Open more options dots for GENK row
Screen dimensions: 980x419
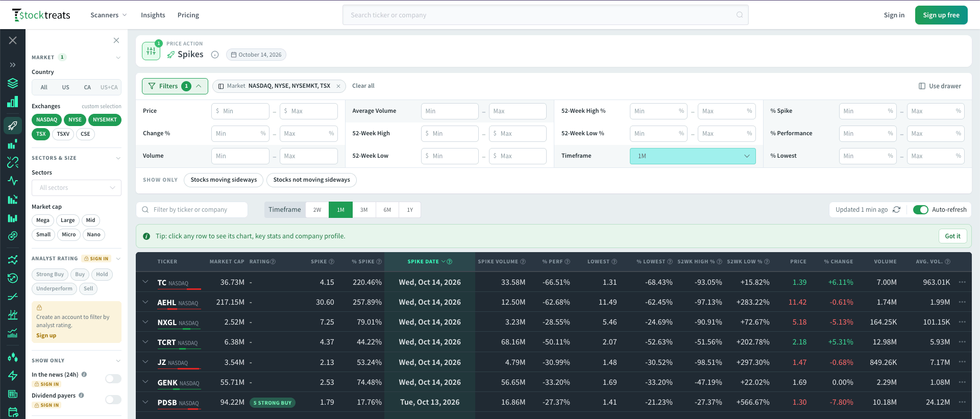[x=962, y=382]
